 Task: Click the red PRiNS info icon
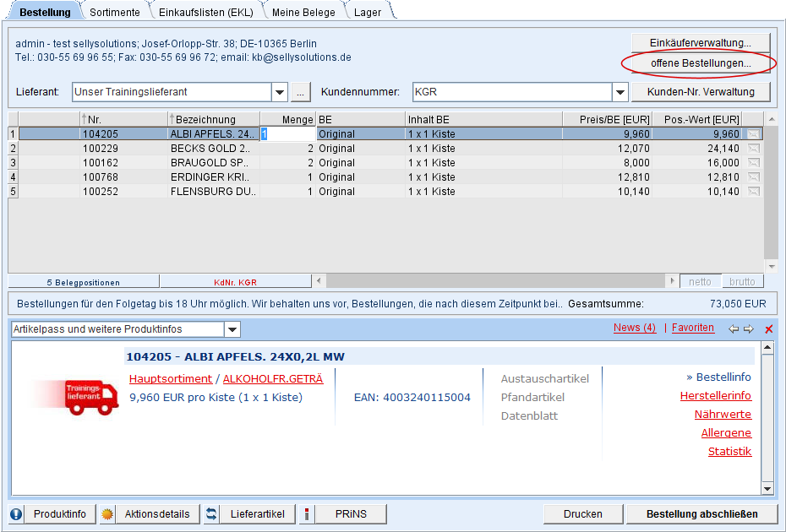[x=305, y=513]
